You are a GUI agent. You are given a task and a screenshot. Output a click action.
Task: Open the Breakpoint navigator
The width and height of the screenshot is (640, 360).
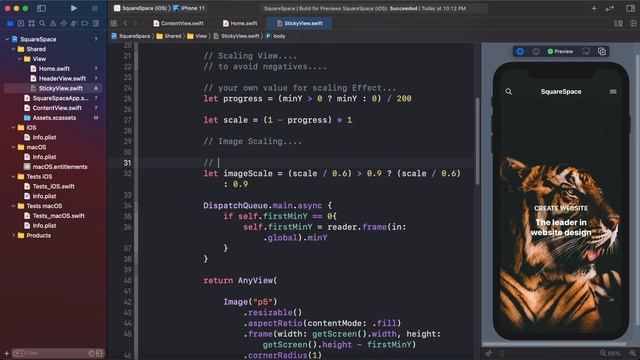[x=84, y=23]
